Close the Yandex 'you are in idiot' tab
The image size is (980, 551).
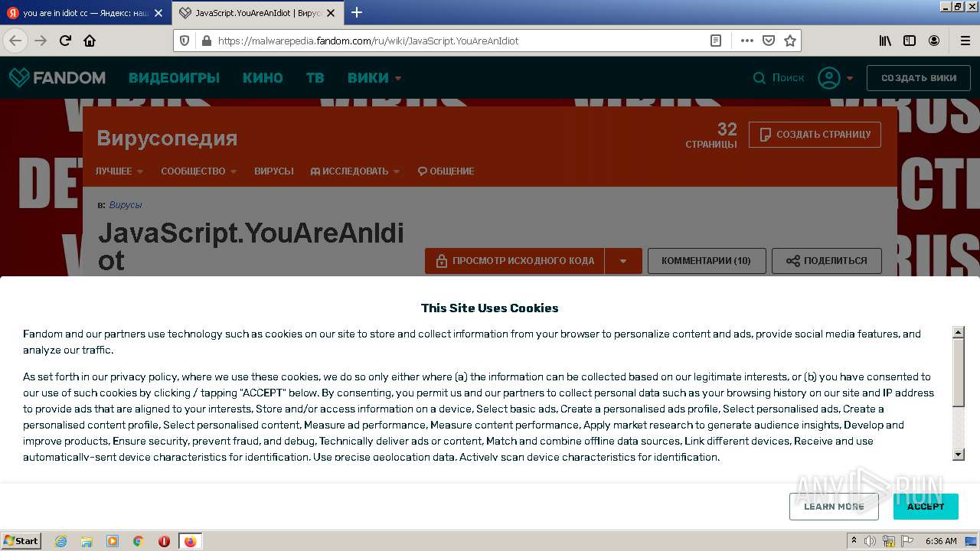[158, 13]
